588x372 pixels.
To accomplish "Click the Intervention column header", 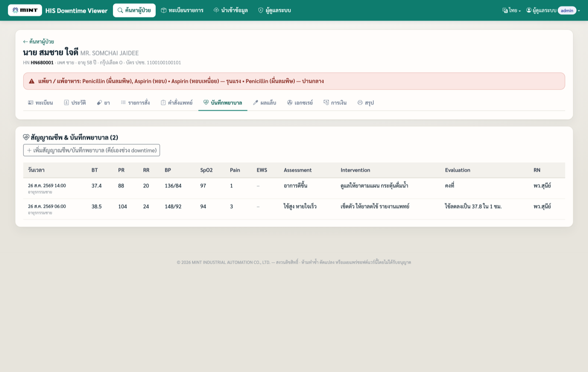I will pos(355,170).
